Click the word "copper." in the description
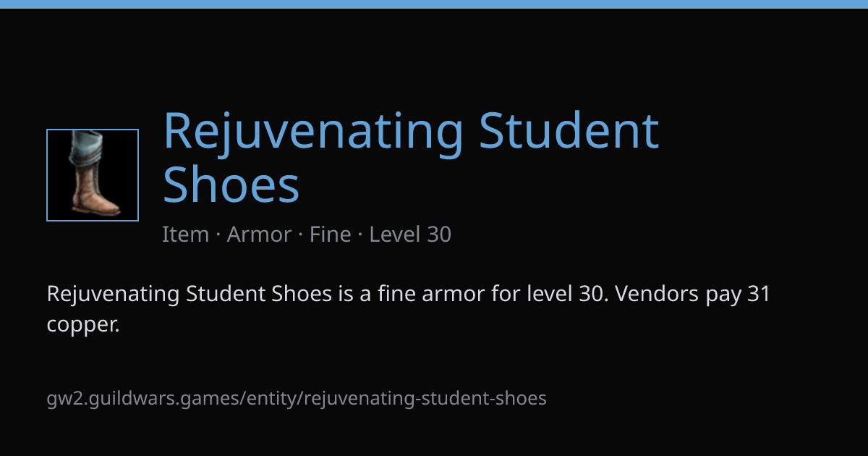The height and width of the screenshot is (456, 868). click(x=82, y=325)
